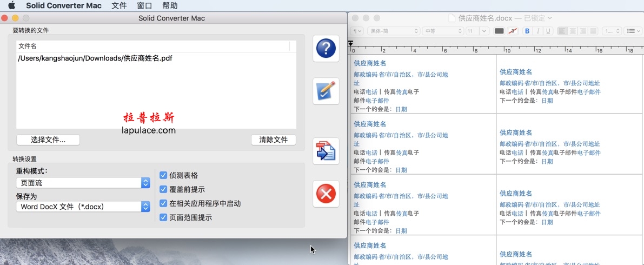
Task: Click the docx document icon in title
Action: tap(452, 18)
